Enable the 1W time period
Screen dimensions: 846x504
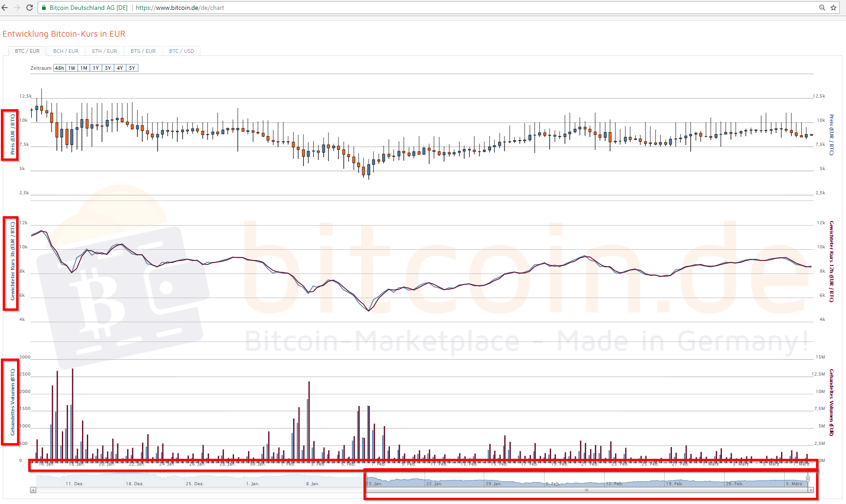tap(71, 68)
